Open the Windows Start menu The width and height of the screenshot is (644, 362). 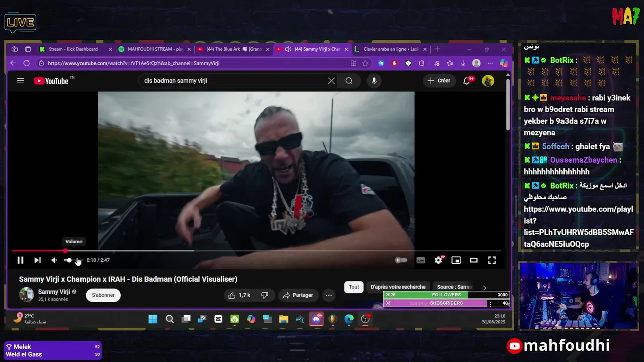(x=153, y=319)
